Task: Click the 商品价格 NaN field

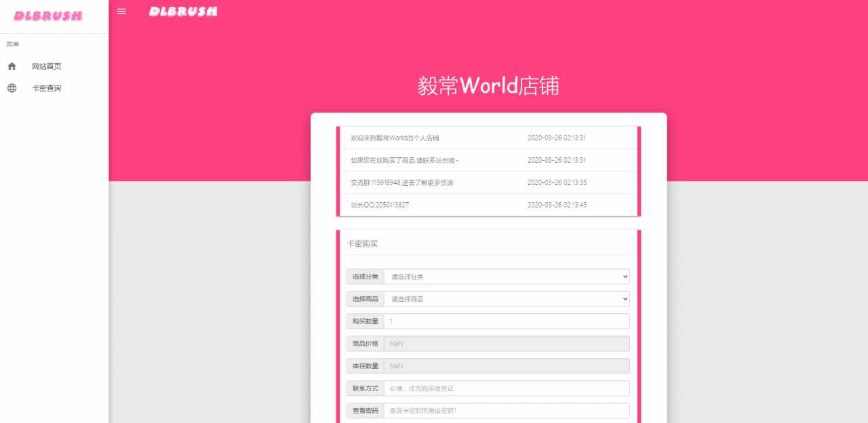Action: click(506, 344)
